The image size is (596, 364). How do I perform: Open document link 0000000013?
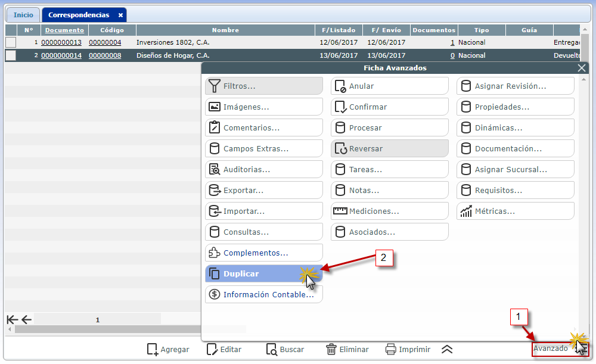[61, 42]
